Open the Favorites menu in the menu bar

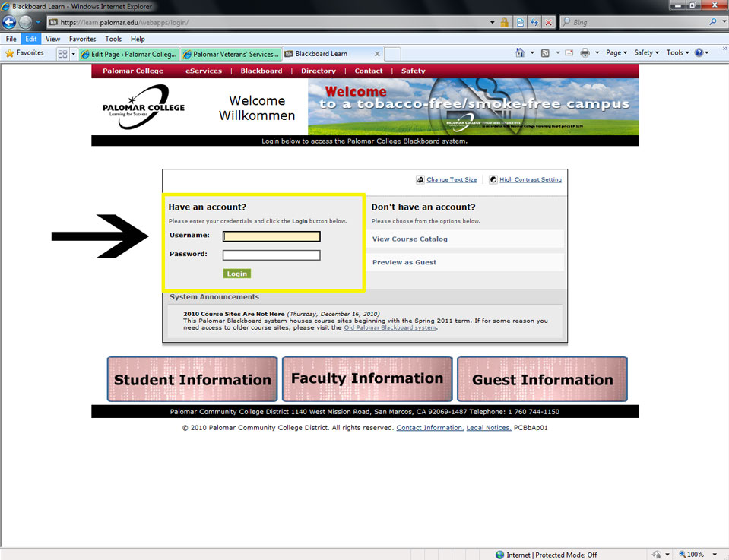pyautogui.click(x=82, y=39)
